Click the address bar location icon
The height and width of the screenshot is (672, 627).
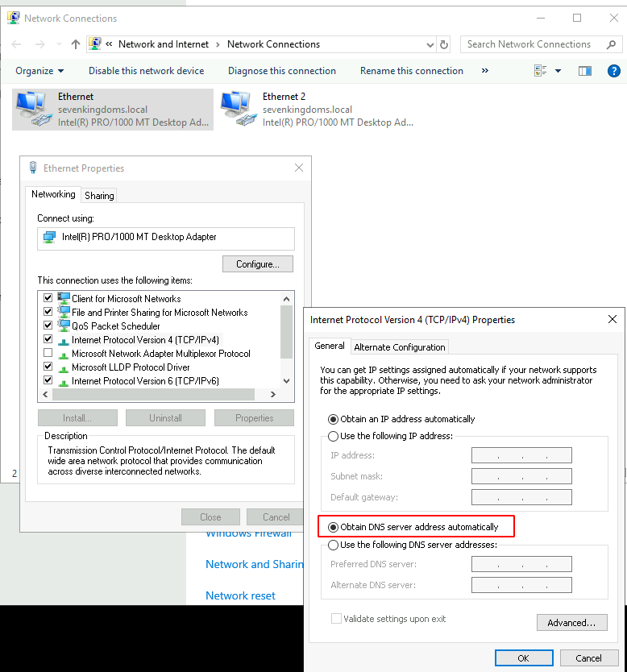tap(95, 44)
